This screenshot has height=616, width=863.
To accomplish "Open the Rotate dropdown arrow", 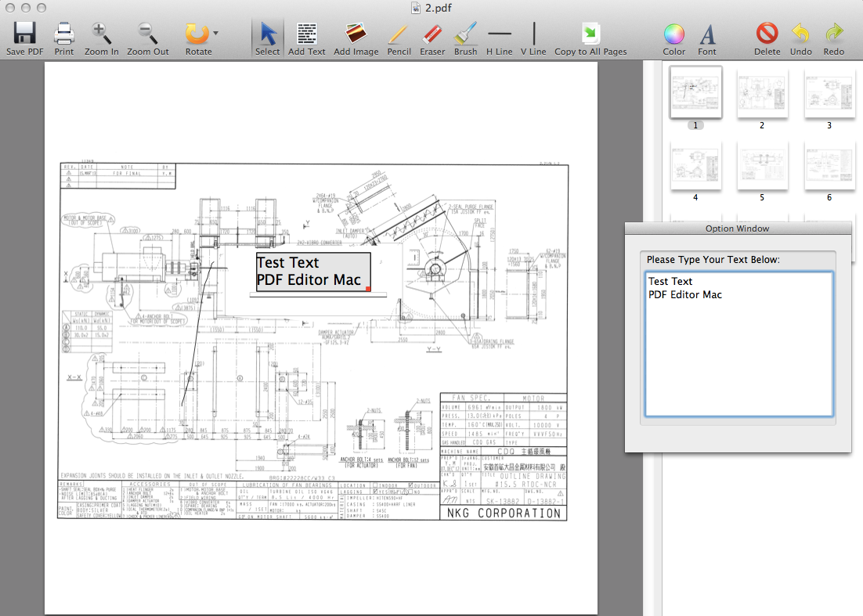I will pyautogui.click(x=215, y=34).
